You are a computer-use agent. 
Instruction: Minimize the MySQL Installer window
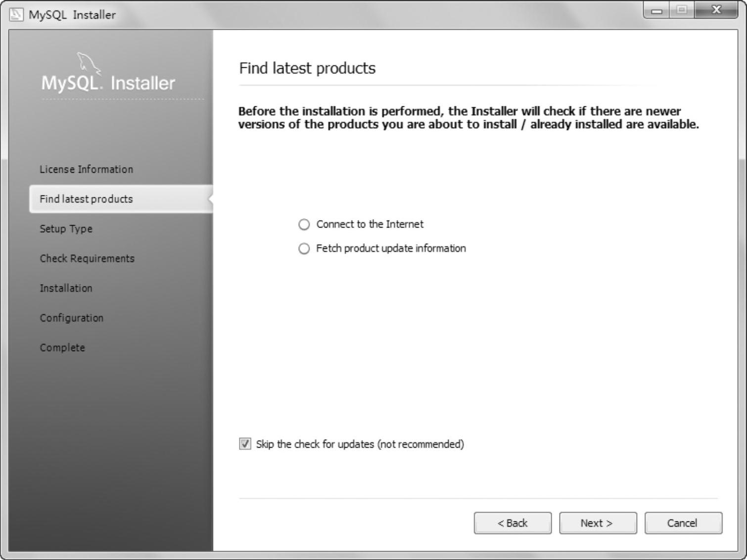point(656,10)
